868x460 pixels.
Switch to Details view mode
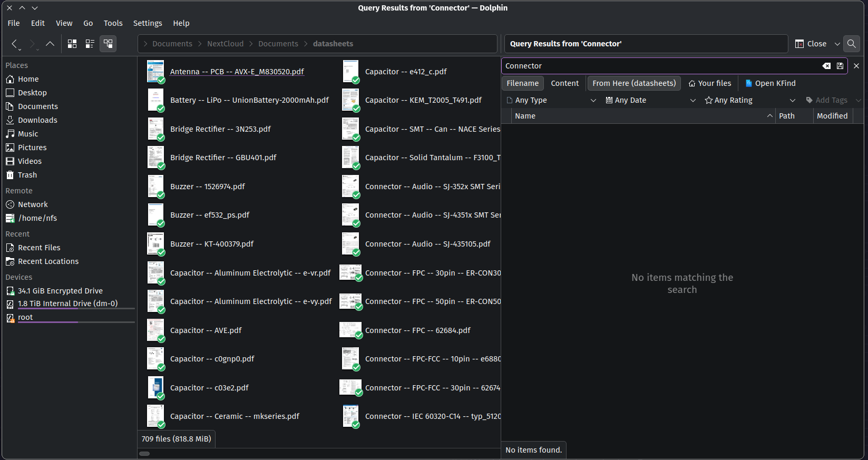(108, 44)
